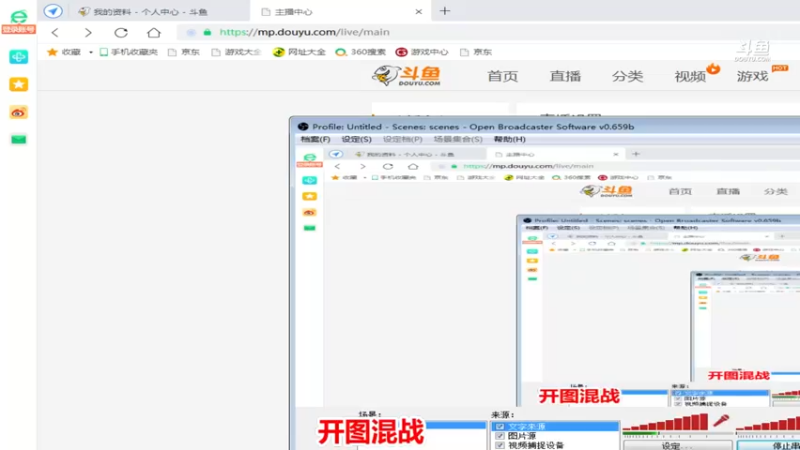This screenshot has width=800, height=450.
Task: Click the OBS 设定... button
Action: point(677,445)
